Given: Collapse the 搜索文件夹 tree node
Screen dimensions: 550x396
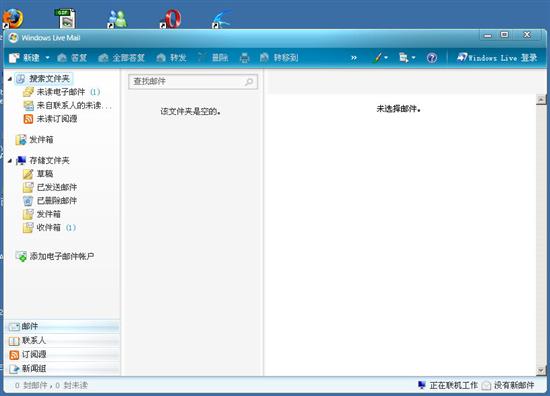Looking at the screenshot, I should click(10, 79).
